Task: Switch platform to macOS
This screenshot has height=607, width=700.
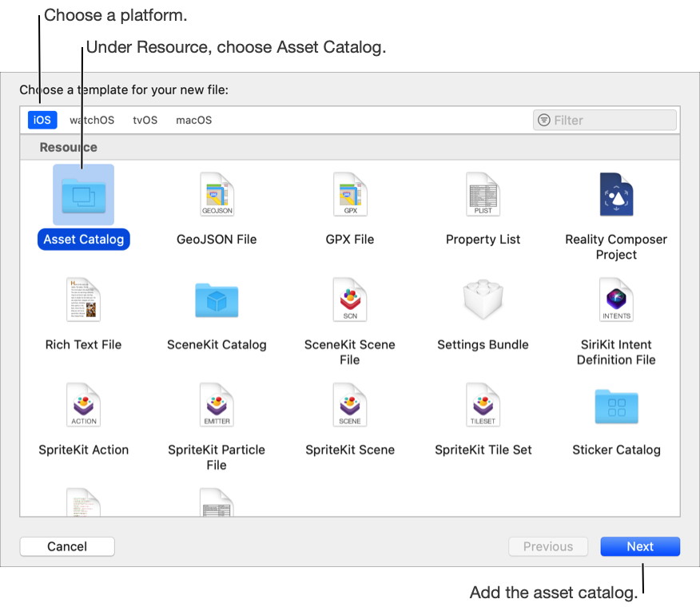Action: pyautogui.click(x=193, y=120)
